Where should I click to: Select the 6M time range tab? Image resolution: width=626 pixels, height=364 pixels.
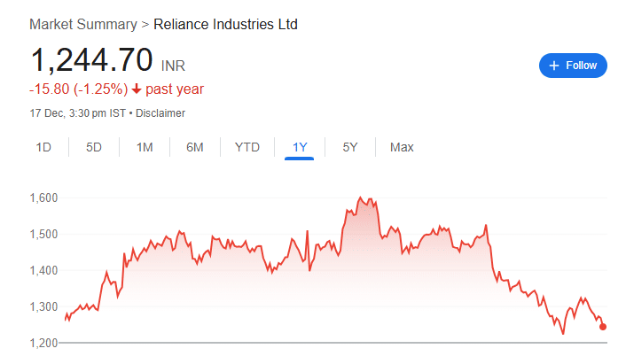point(195,148)
